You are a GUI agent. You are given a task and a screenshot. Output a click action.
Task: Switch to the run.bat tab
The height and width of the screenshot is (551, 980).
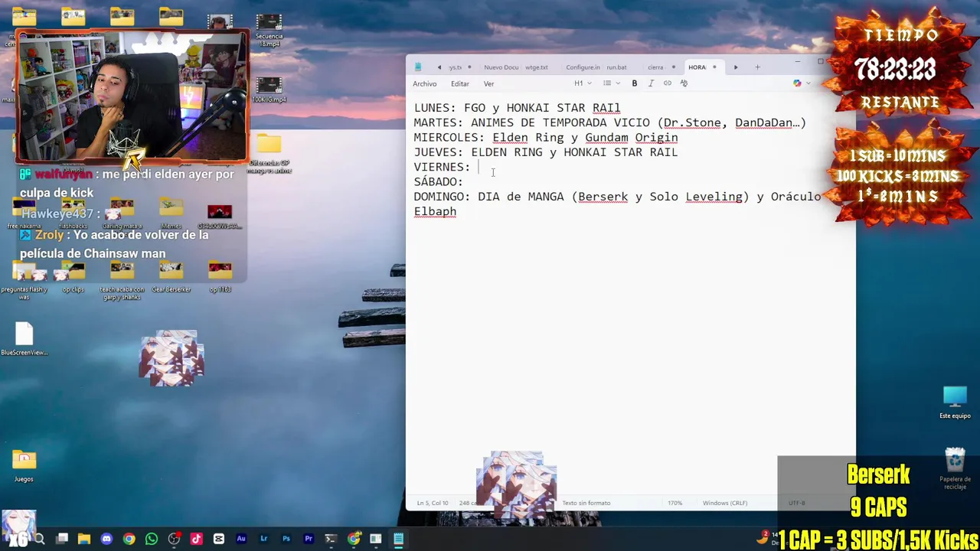pyautogui.click(x=616, y=67)
